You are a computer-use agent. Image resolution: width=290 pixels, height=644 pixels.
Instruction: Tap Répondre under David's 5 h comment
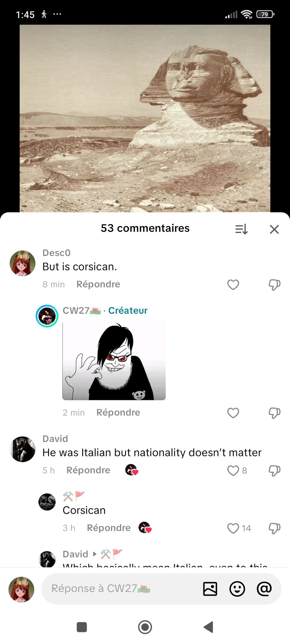click(x=88, y=470)
